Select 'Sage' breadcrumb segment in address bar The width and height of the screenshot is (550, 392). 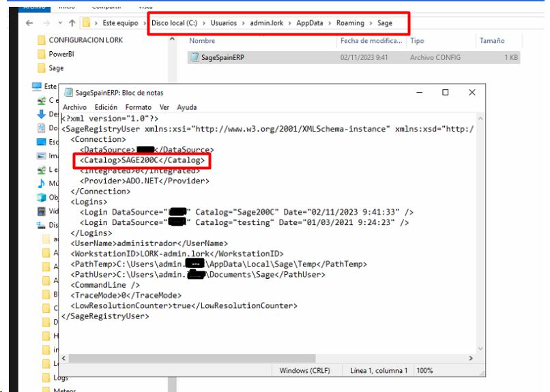(x=384, y=23)
